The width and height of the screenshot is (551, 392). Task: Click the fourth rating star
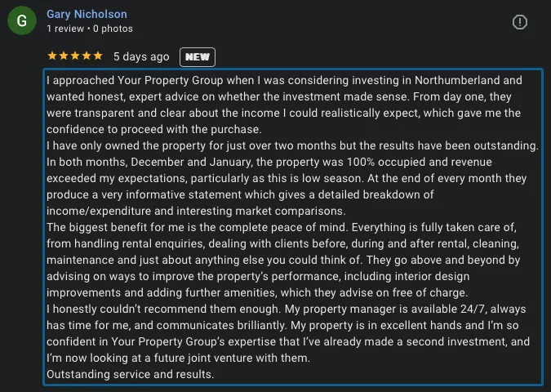pos(87,56)
